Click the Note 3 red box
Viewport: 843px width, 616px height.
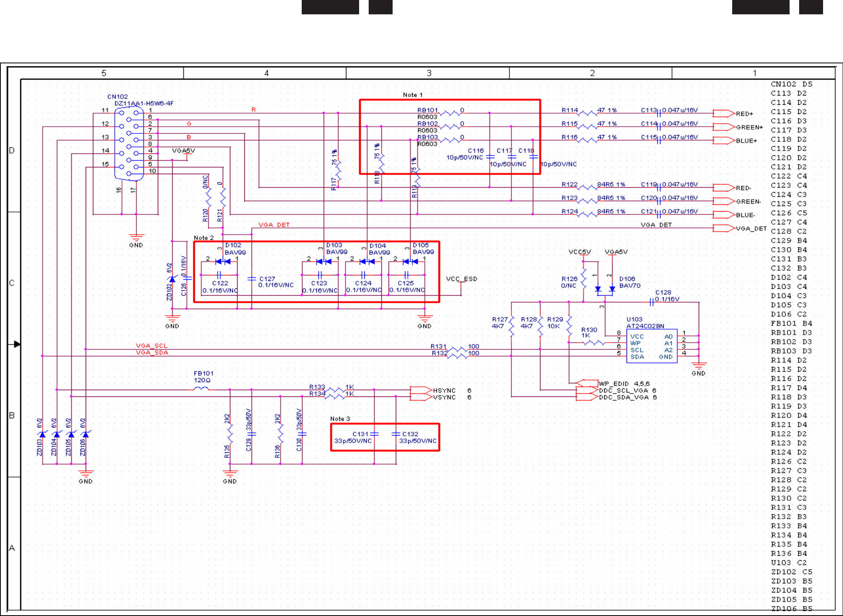385,437
